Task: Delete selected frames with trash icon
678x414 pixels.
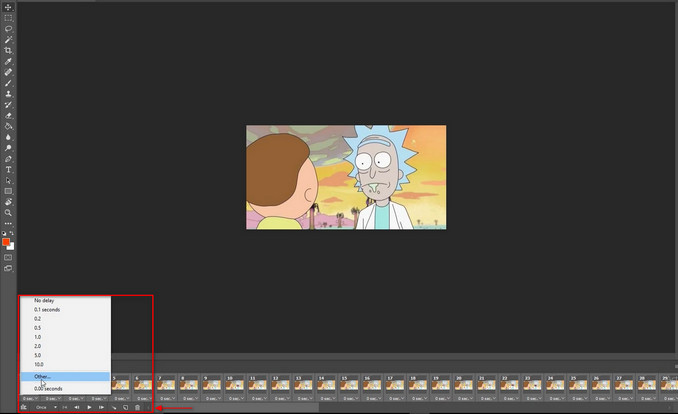Action: (138, 407)
